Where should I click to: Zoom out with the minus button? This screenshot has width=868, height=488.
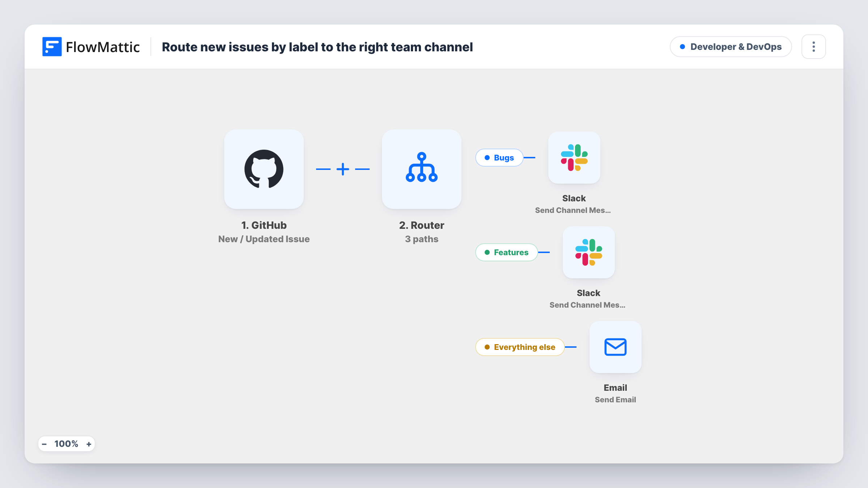coord(44,444)
